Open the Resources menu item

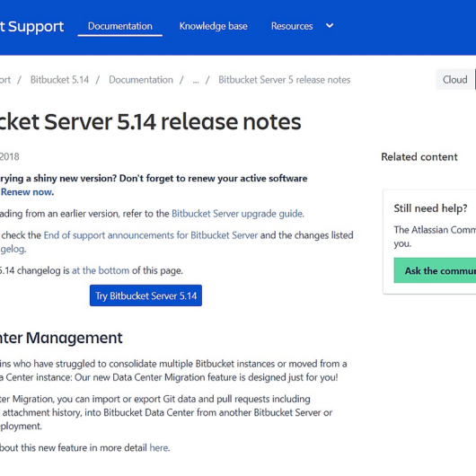pyautogui.click(x=292, y=26)
